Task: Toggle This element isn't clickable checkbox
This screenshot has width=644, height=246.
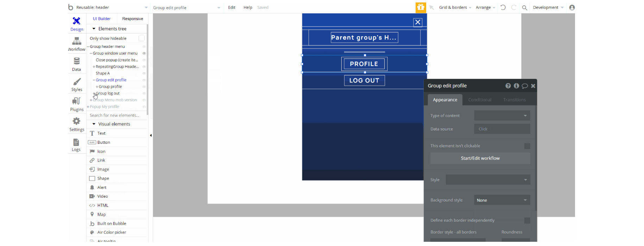Action: [527, 146]
